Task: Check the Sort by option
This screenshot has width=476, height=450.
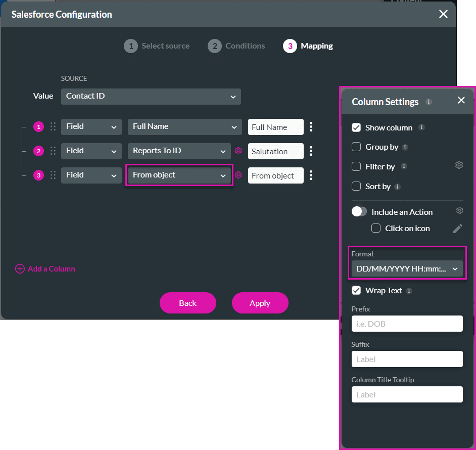Action: coord(356,186)
